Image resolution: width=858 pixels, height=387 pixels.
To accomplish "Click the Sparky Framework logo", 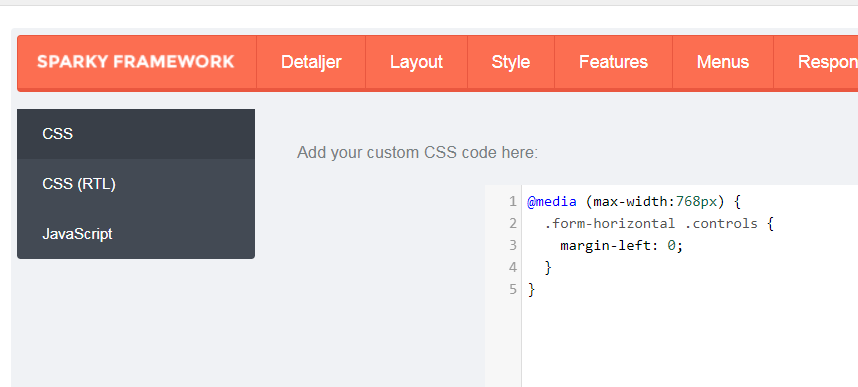I will tap(136, 62).
